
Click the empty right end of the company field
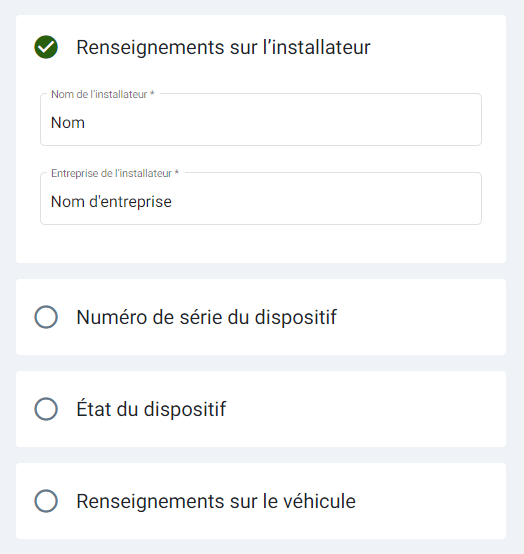442,202
